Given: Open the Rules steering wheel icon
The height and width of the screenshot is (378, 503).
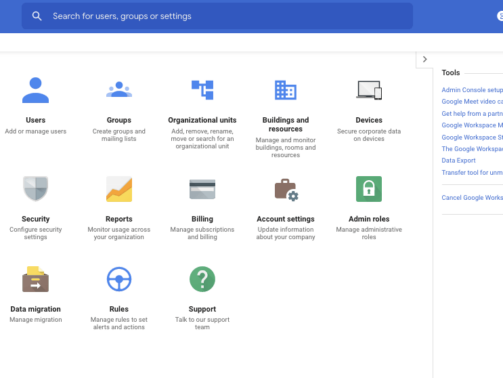Looking at the screenshot, I should [x=119, y=279].
